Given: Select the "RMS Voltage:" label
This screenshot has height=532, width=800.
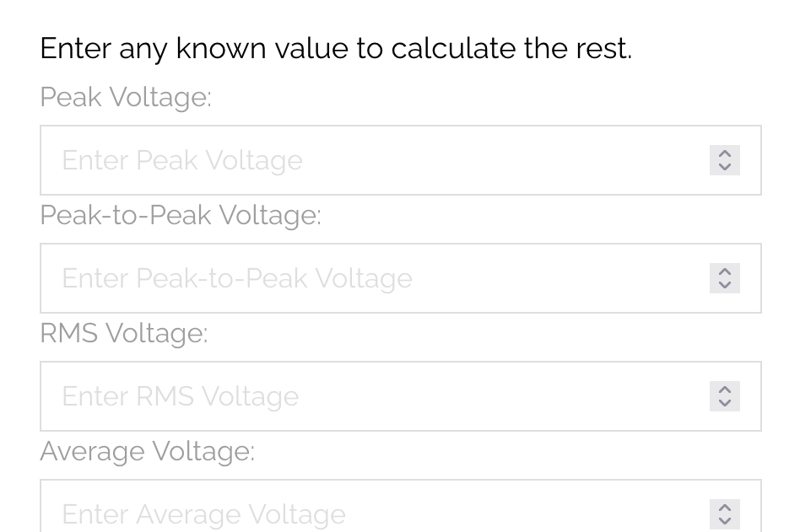Looking at the screenshot, I should (x=124, y=333).
